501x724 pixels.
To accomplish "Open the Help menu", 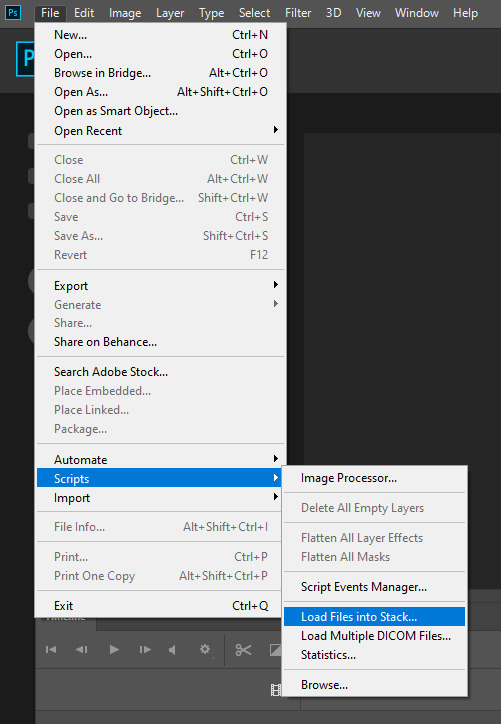I will click(x=465, y=13).
